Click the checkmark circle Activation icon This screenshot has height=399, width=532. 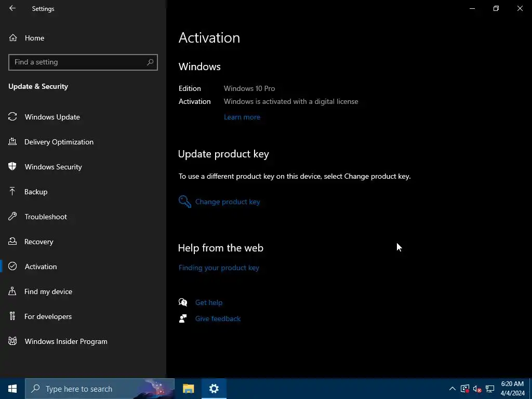(12, 267)
